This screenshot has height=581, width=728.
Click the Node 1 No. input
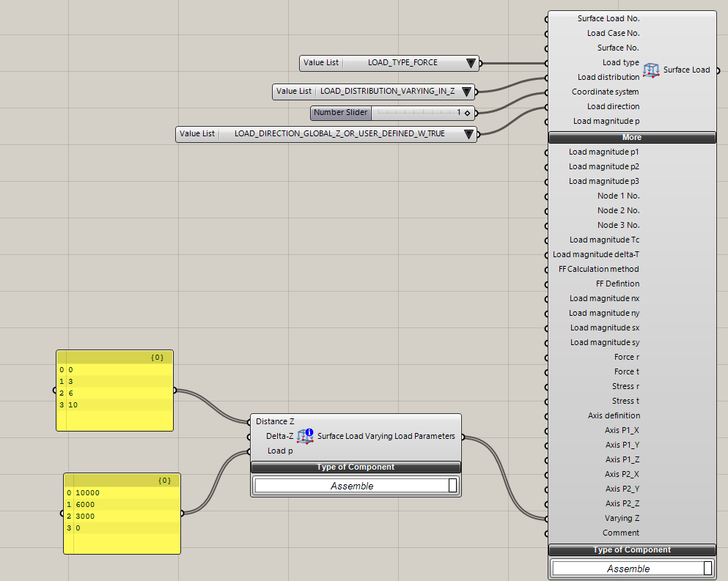(619, 196)
